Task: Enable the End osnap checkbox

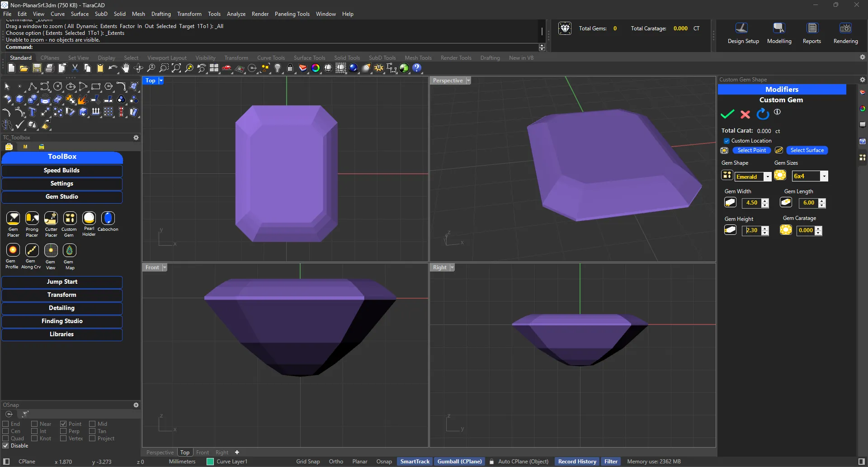Action: pos(6,424)
